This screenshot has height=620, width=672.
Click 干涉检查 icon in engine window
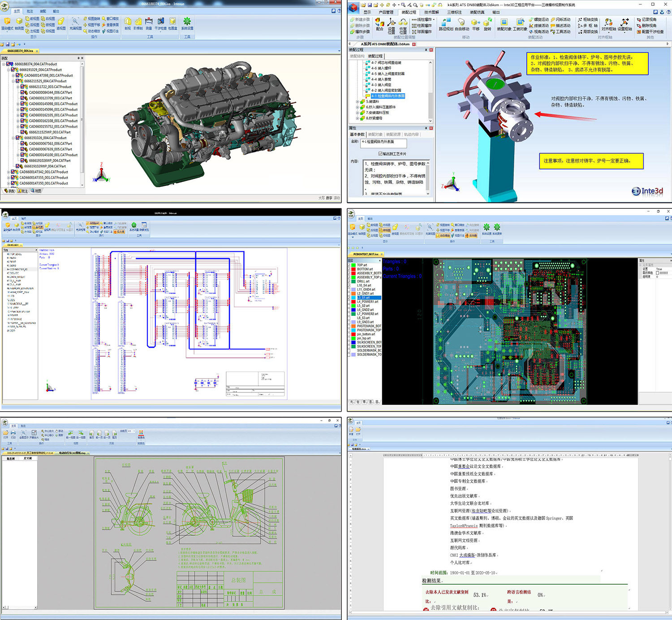(x=160, y=22)
